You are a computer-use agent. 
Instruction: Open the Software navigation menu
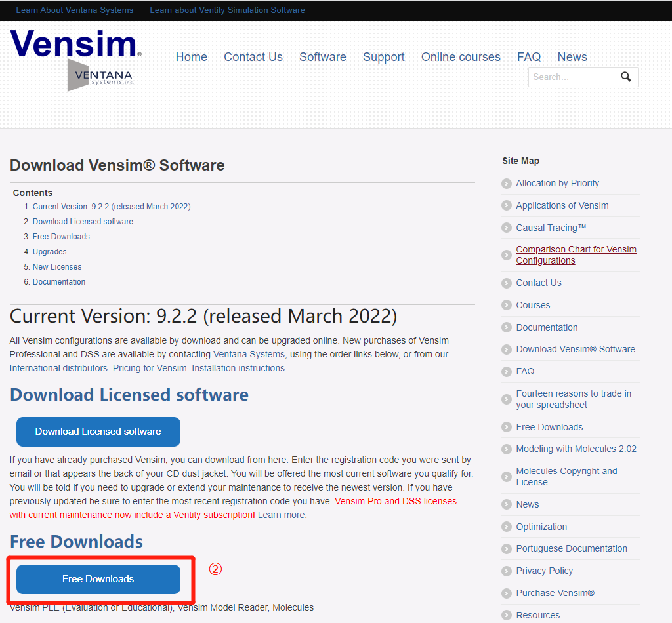point(322,58)
